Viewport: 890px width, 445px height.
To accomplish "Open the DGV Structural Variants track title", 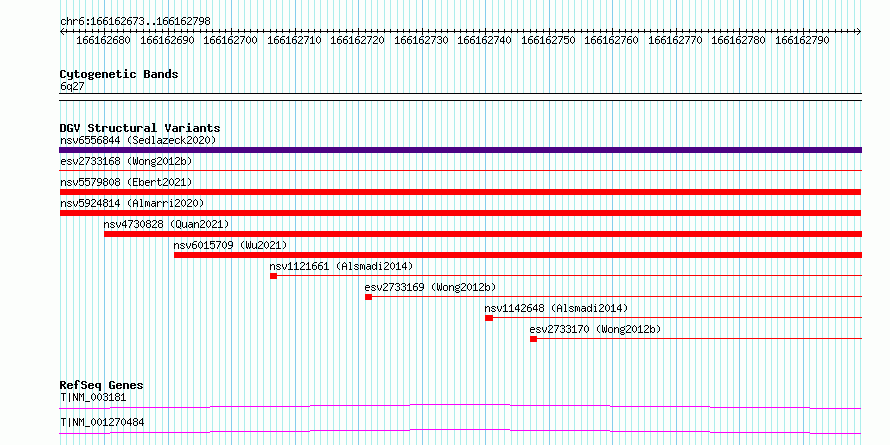I will 140,128.
